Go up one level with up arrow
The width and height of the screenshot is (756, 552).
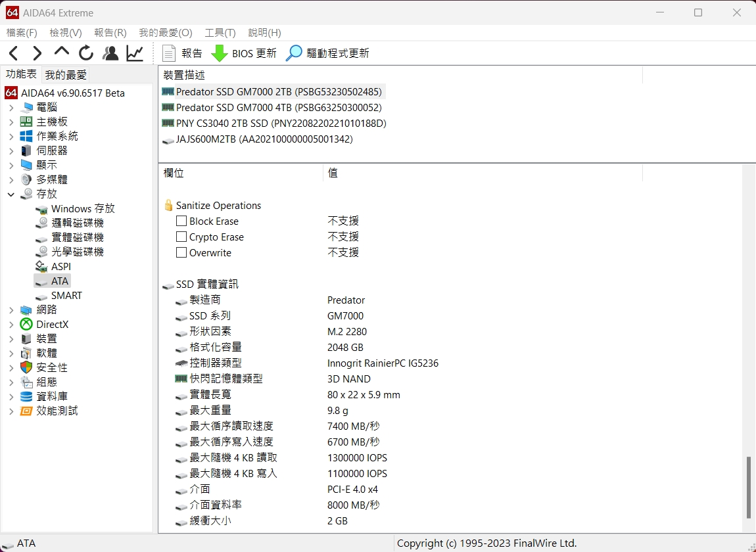click(62, 53)
